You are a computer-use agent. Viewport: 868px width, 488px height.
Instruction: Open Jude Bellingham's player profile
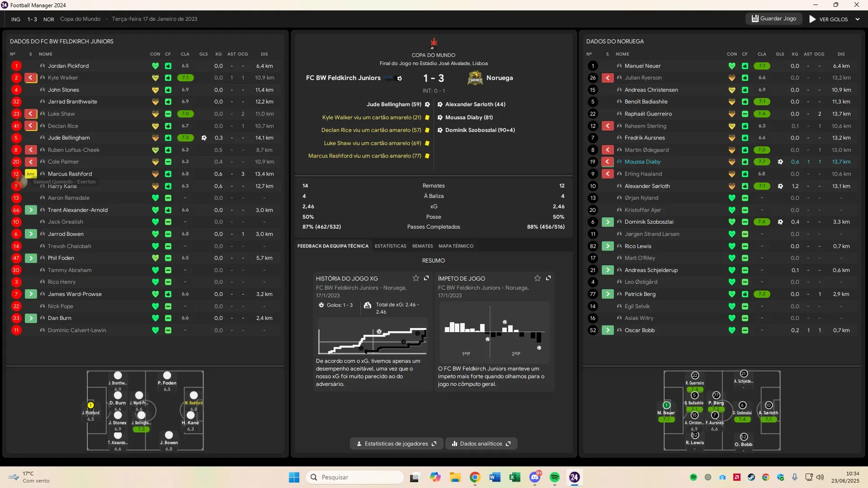pos(69,138)
